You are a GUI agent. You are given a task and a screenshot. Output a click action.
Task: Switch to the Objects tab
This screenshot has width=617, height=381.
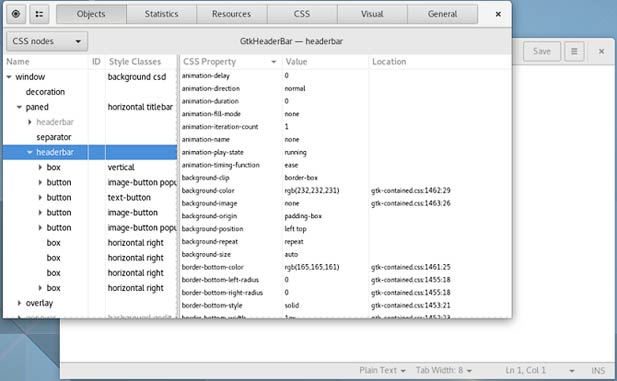click(91, 14)
